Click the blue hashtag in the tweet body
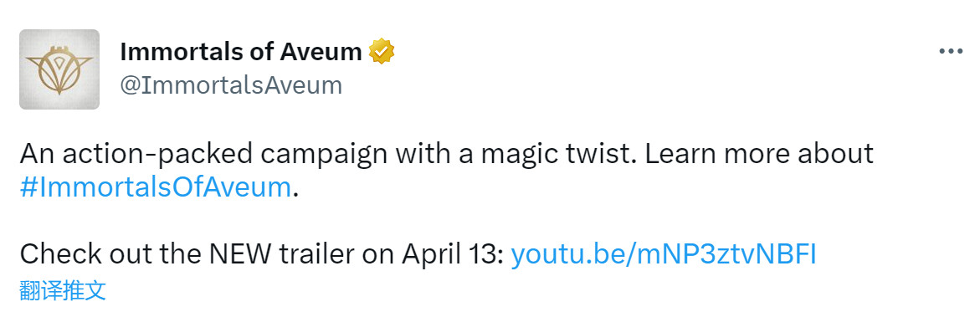The width and height of the screenshot is (980, 312). [156, 187]
